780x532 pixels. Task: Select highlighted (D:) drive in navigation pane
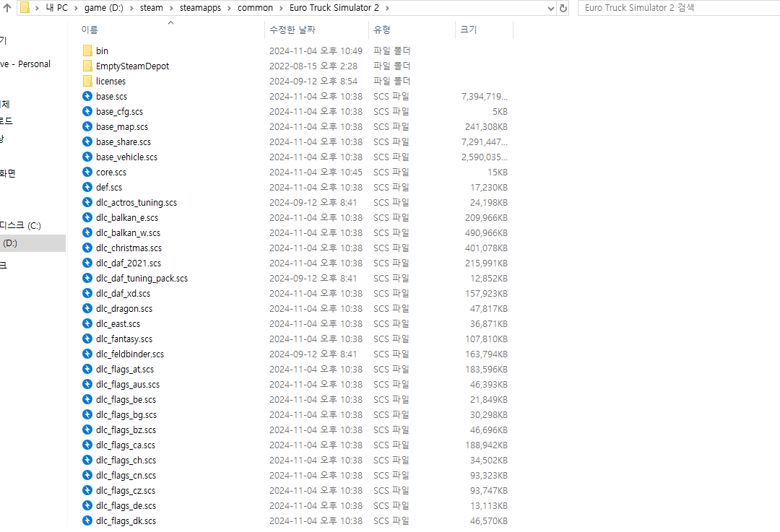point(32,243)
